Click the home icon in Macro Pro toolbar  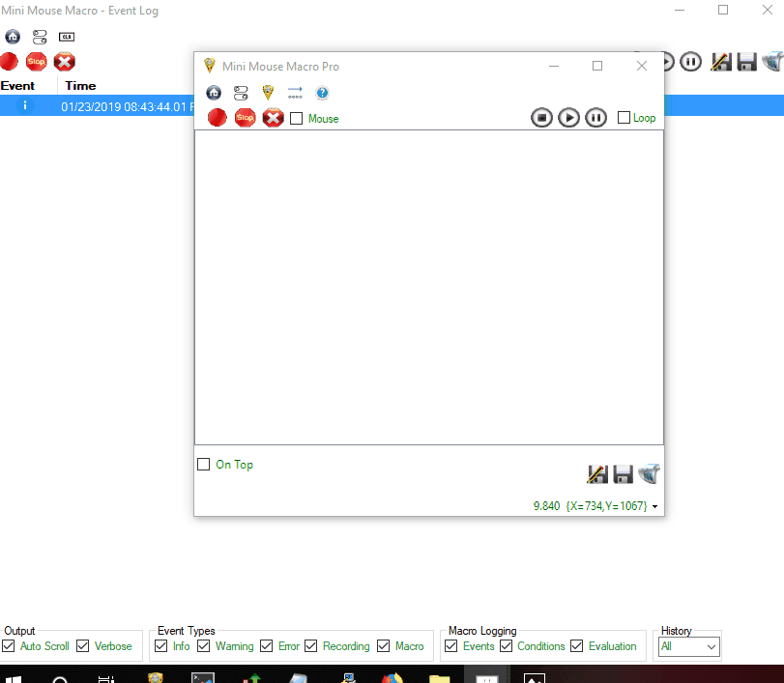pos(214,93)
